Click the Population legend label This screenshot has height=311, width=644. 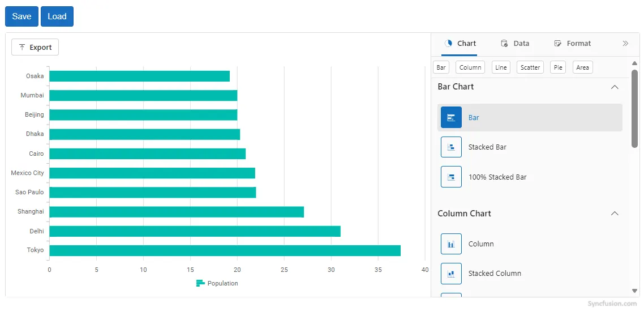[222, 283]
